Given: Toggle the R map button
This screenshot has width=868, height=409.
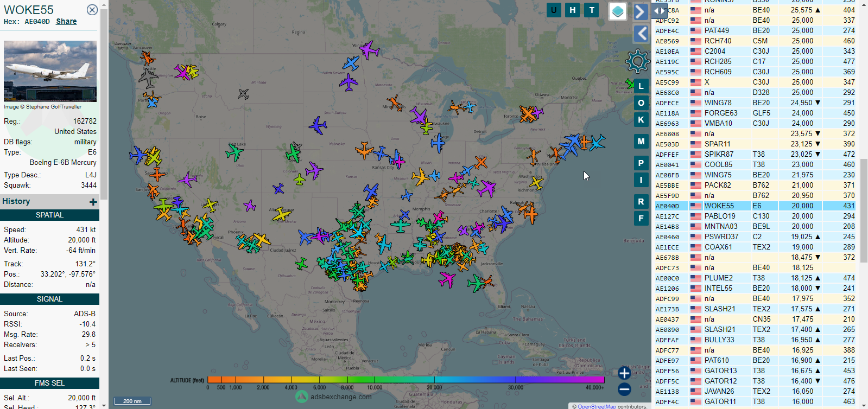Looking at the screenshot, I should click(641, 202).
